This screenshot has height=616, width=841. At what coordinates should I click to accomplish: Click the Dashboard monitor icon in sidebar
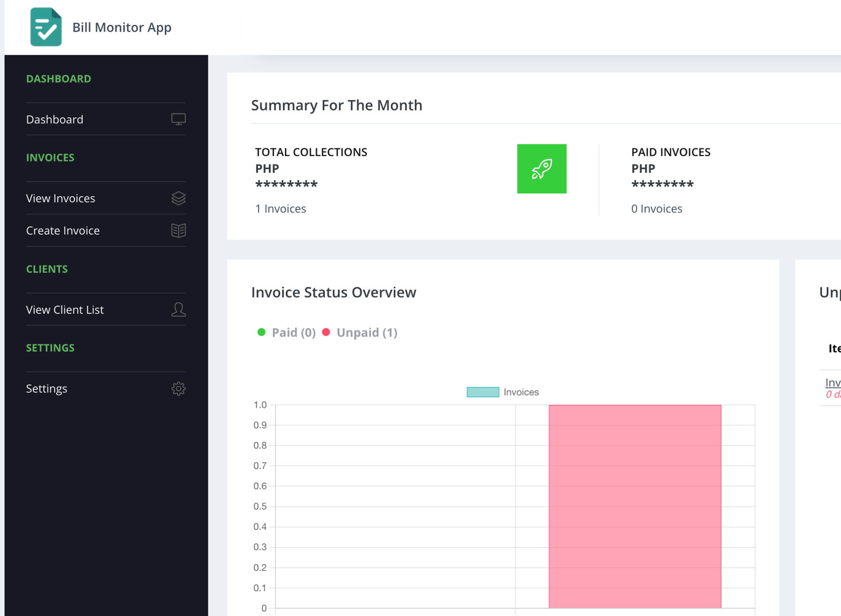pos(178,119)
